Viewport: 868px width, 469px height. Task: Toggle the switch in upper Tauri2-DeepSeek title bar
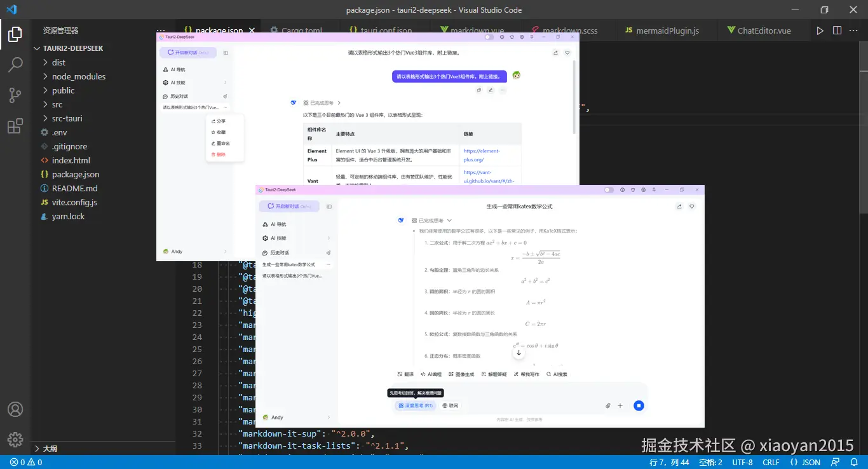coord(489,37)
